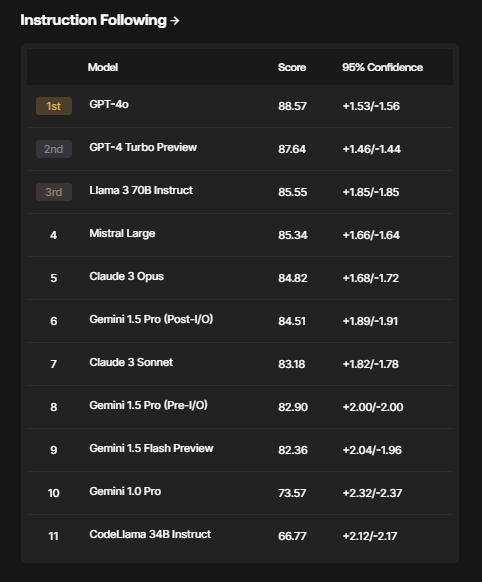The image size is (482, 582).
Task: Select Gemini 1.5 Pro (Post-I/O) entry
Action: coord(151,319)
